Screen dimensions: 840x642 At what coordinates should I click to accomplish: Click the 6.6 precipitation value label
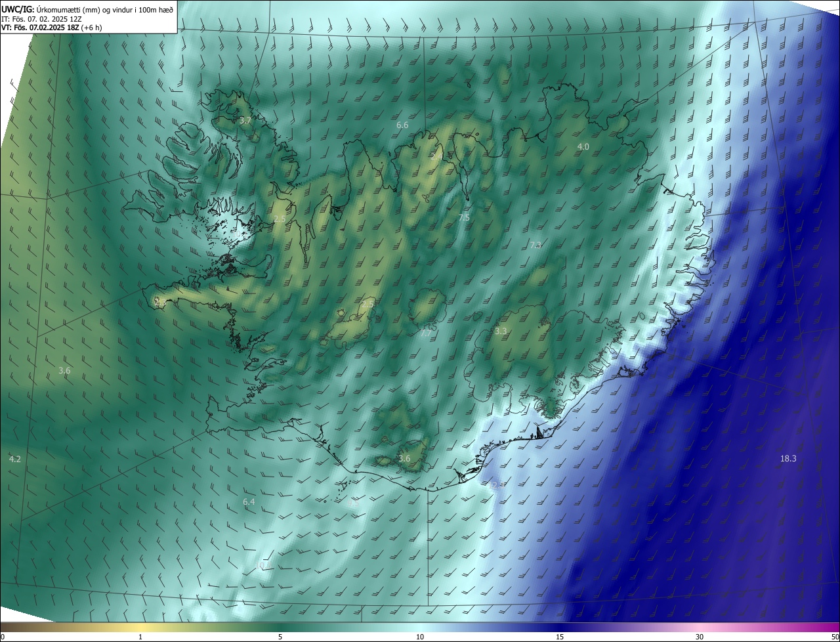click(402, 125)
